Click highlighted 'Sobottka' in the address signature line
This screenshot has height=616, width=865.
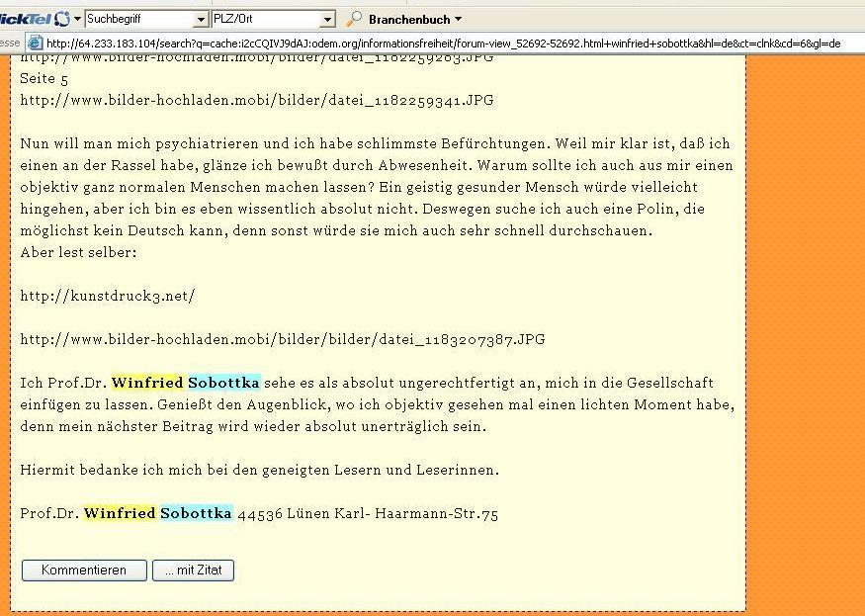pos(197,513)
